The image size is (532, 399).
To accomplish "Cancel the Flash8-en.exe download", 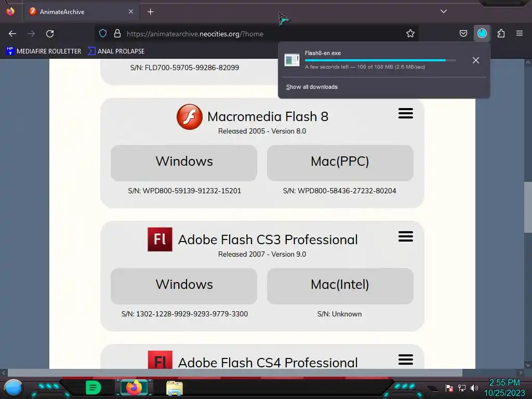I will click(476, 60).
